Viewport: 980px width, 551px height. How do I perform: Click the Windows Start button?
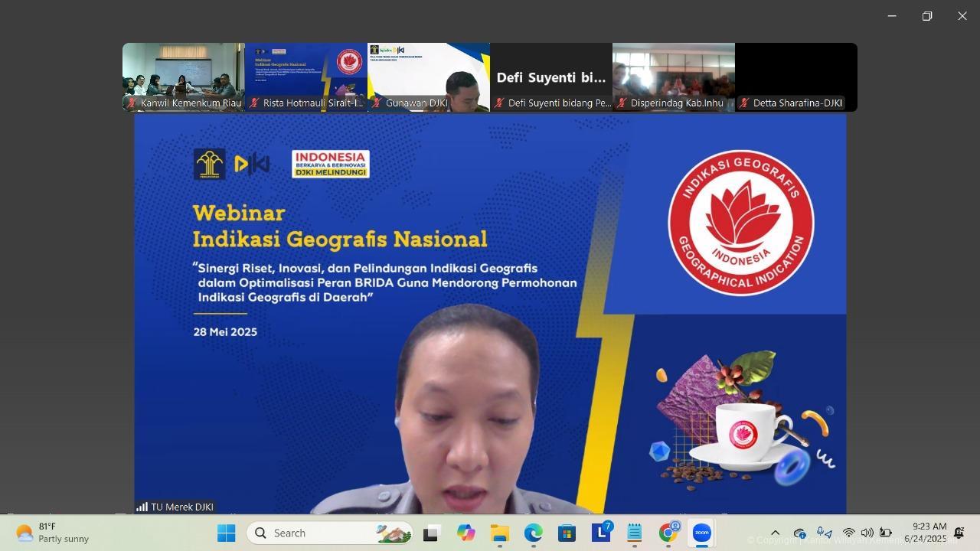tap(227, 533)
